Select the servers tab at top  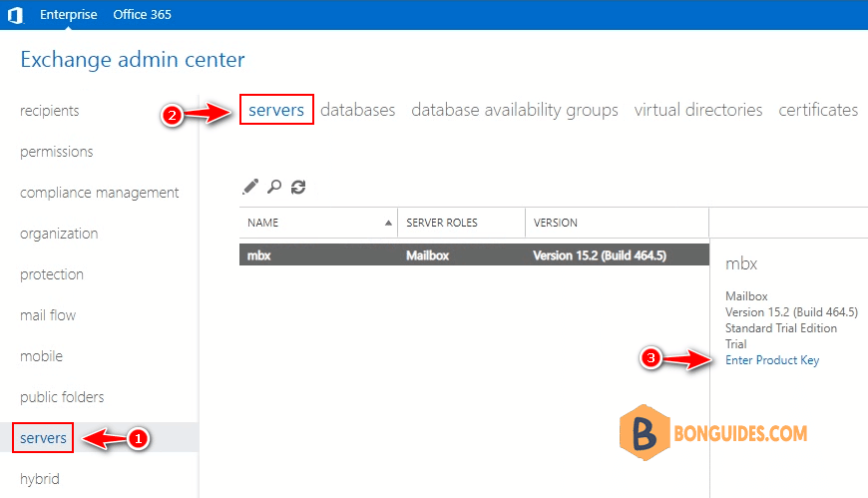point(276,110)
